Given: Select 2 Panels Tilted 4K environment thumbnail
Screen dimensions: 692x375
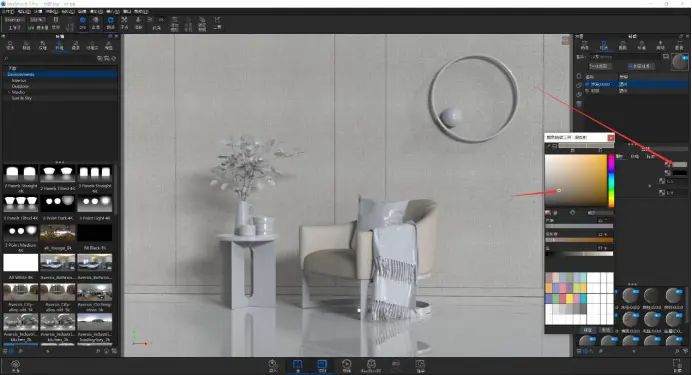Looking at the screenshot, I should [57, 174].
